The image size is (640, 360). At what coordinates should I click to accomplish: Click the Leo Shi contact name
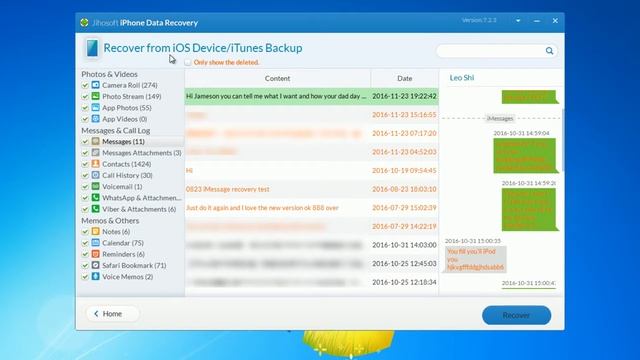pyautogui.click(x=462, y=78)
